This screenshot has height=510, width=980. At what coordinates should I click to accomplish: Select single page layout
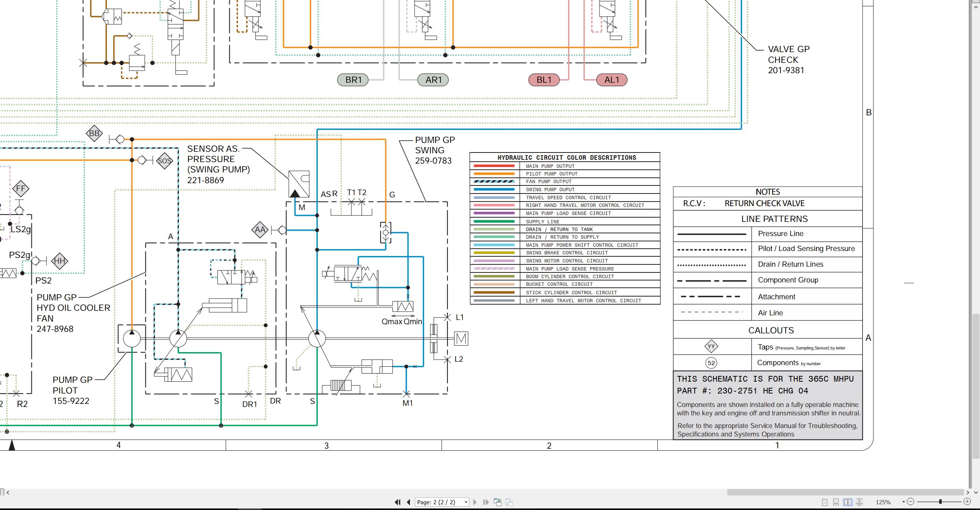(825, 502)
